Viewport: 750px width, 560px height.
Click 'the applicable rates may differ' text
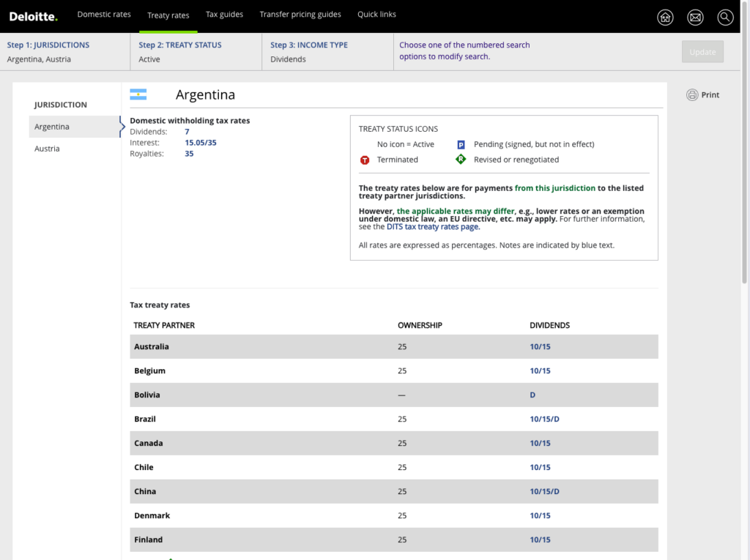(456, 211)
